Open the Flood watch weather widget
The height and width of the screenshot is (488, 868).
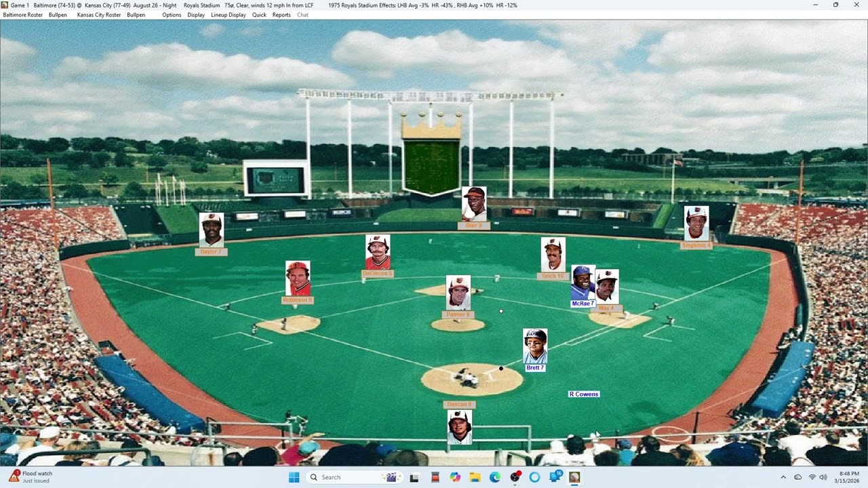coord(31,476)
